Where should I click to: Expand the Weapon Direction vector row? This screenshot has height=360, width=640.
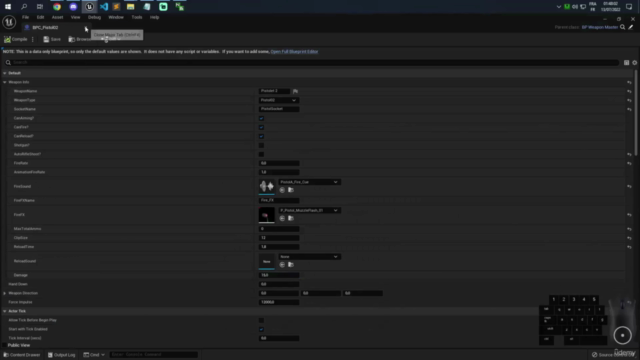pyautogui.click(x=4, y=293)
